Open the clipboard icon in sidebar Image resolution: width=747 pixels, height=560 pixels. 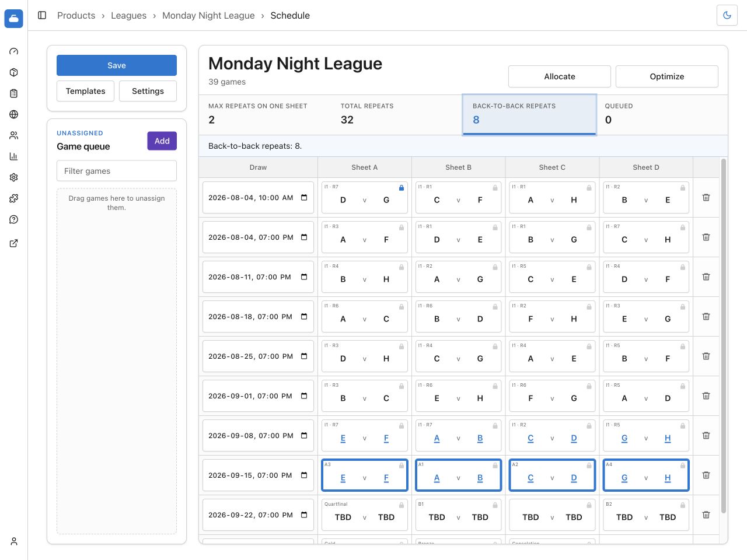coord(14,93)
